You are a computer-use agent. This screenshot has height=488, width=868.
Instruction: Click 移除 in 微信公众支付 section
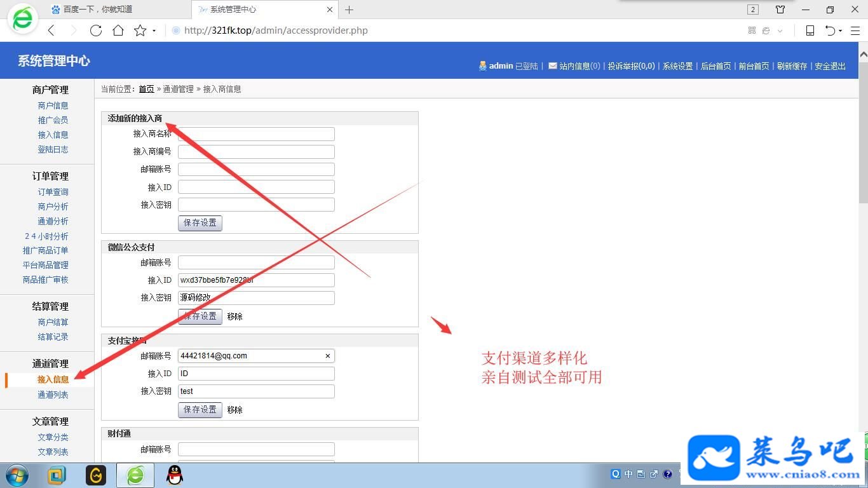[x=234, y=316]
